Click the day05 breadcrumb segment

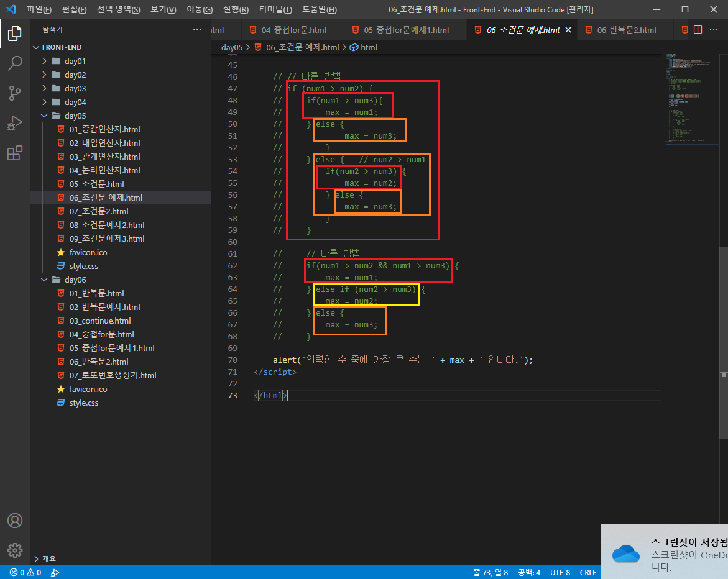[x=232, y=47]
